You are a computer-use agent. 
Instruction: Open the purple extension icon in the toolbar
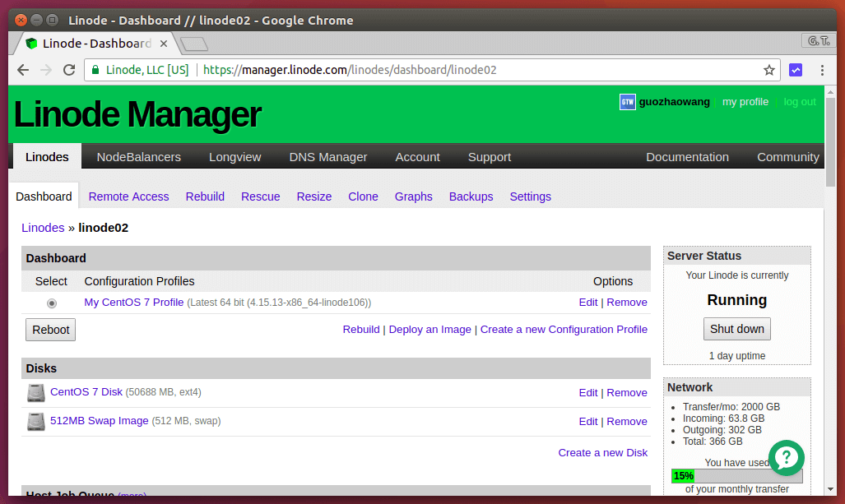tap(796, 70)
